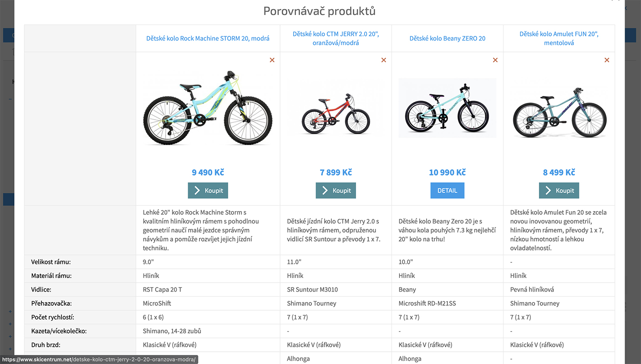
Task: Buy the CTM JERRY 2.0 bike
Action: (336, 191)
